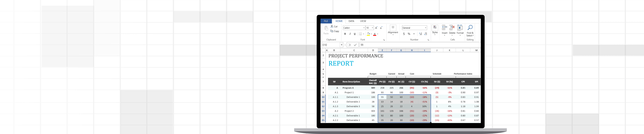
Task: Switch to the DATA ribbon tab
Action: tap(351, 21)
